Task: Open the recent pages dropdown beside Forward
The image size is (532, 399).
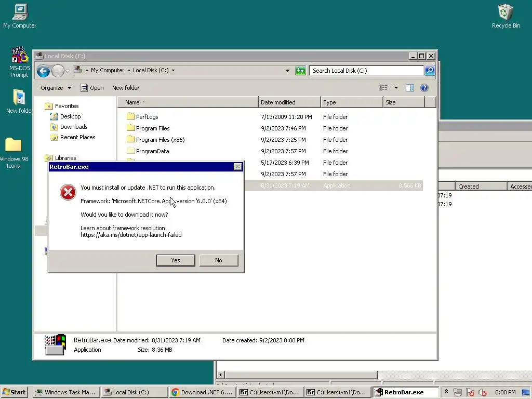Action: [x=68, y=71]
